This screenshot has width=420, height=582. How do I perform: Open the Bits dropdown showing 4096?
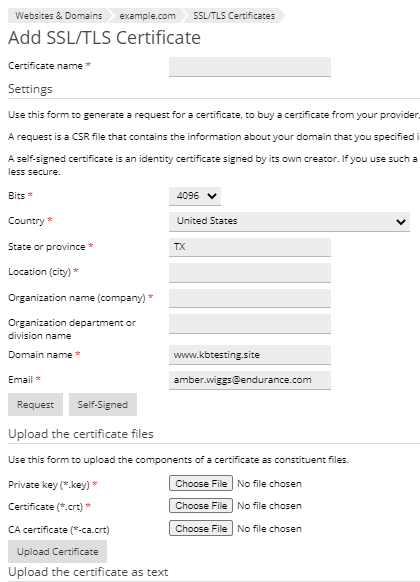click(195, 196)
